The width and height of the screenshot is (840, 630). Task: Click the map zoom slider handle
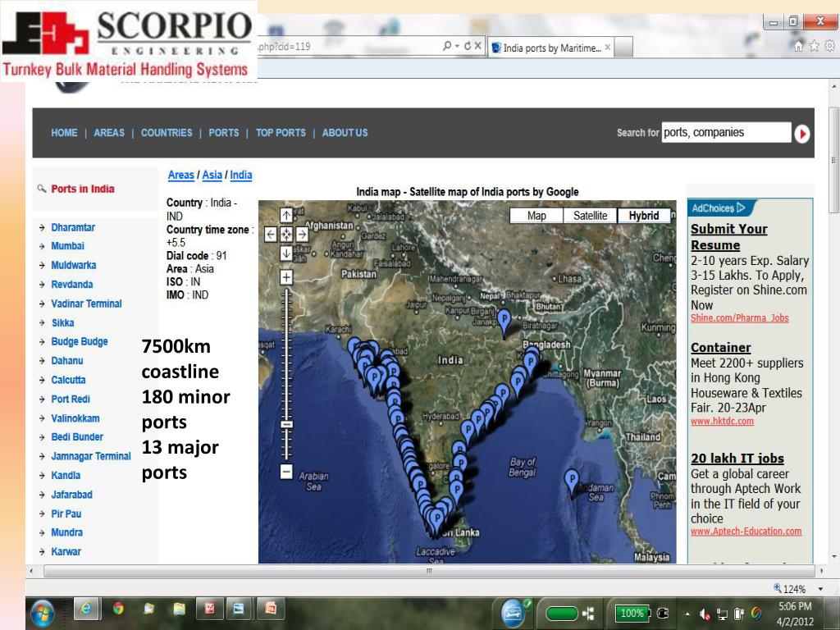pyautogui.click(x=286, y=424)
